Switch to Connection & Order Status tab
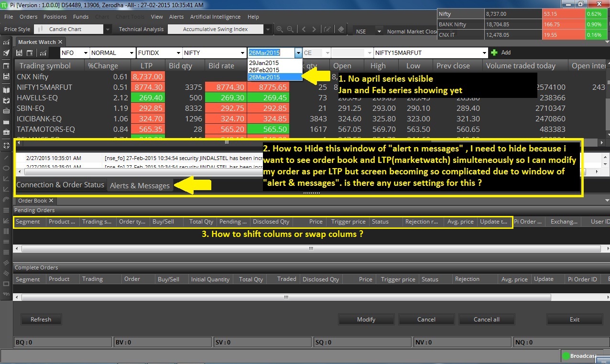Image resolution: width=610 pixels, height=364 pixels. (x=60, y=185)
